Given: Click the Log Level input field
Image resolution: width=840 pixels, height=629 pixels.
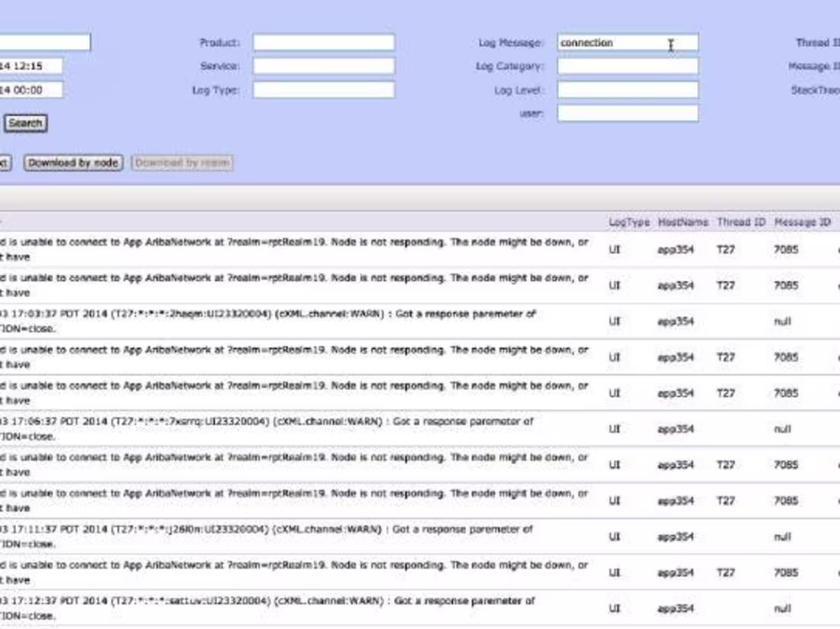Looking at the screenshot, I should point(626,90).
